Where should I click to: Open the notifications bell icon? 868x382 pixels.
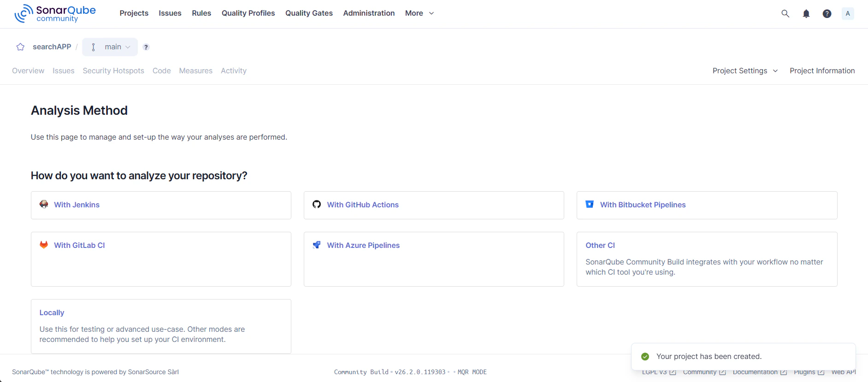point(806,13)
